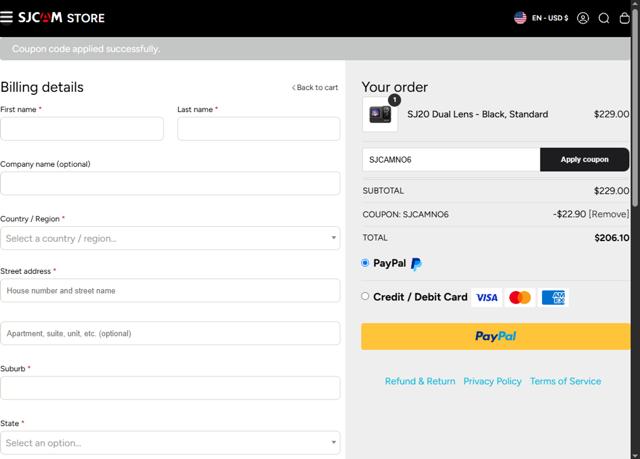The height and width of the screenshot is (459, 640).
Task: Click the PayPal logo beside the radio
Action: 416,264
